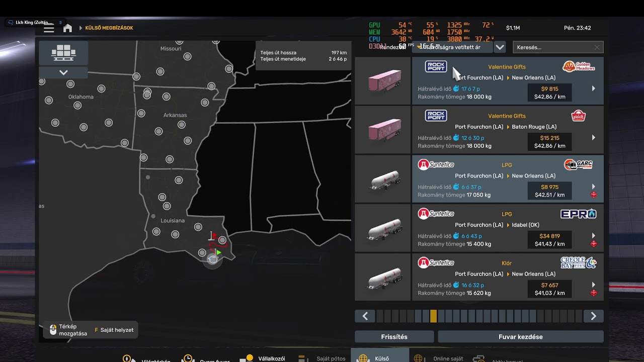This screenshot has height=362, width=644.
Task: Click Fuvar kezdése start job button
Action: 521,337
